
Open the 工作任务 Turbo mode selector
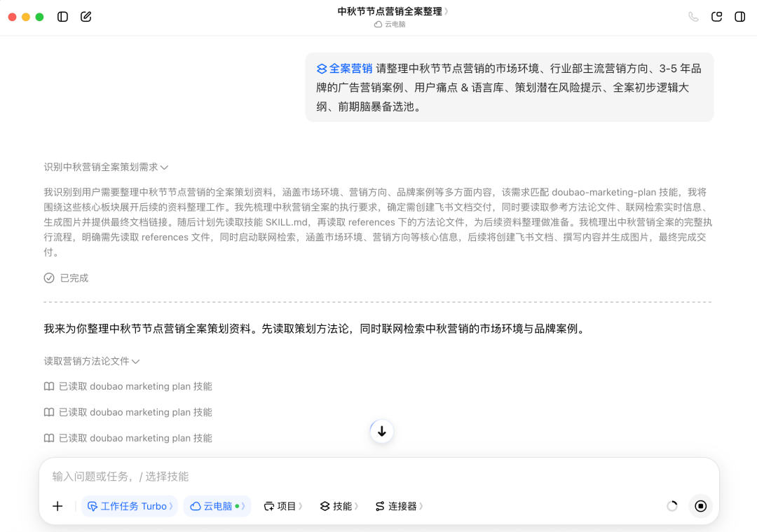(x=130, y=506)
